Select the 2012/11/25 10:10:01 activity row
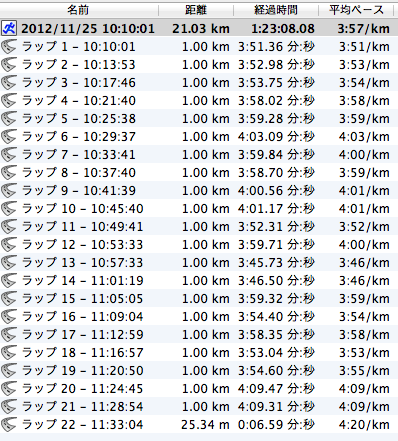398x441 pixels. (x=199, y=28)
